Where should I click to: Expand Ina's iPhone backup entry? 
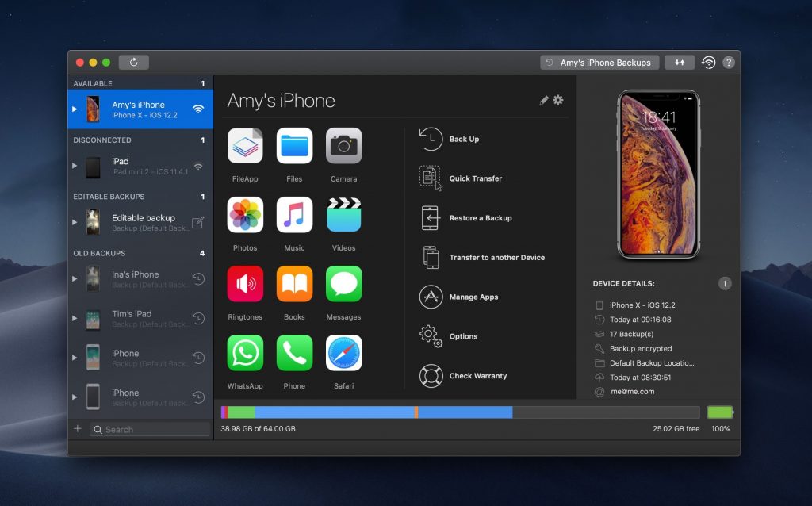click(x=75, y=278)
